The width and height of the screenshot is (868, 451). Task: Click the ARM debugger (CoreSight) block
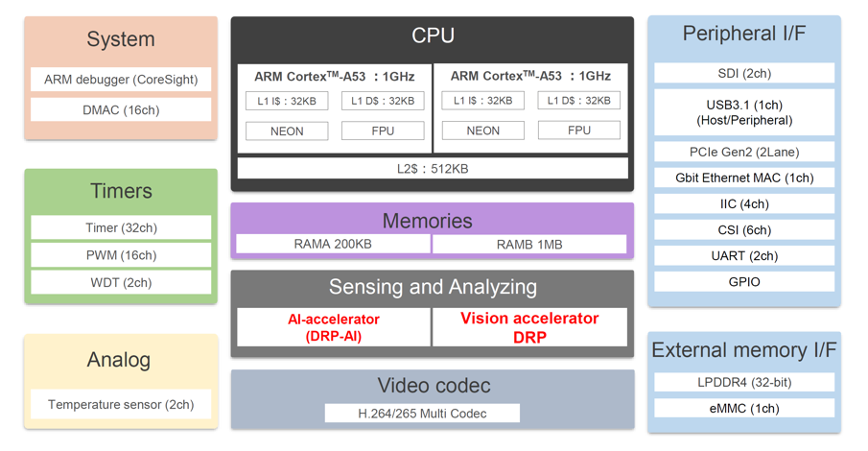pos(121,80)
